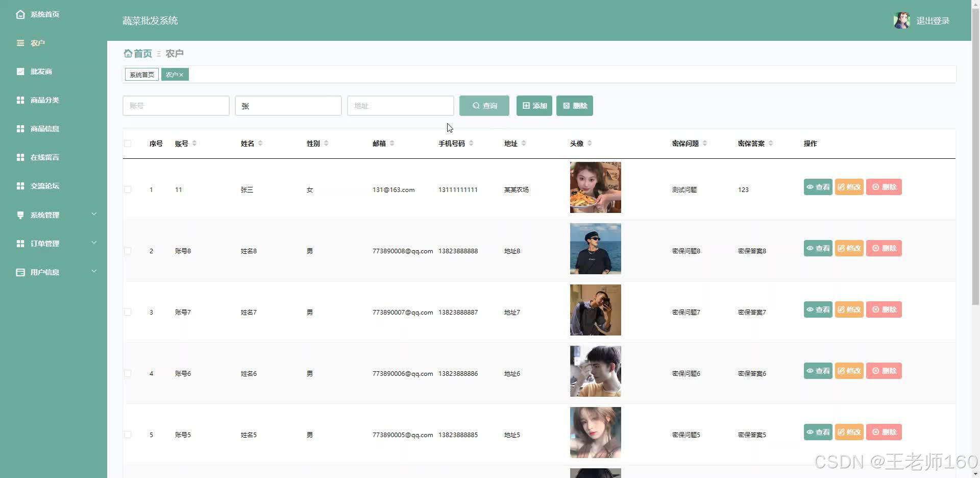Screen dimensions: 980x478
Task: Click the chart icon beside 批发商 in the sidebar
Action: 20,71
